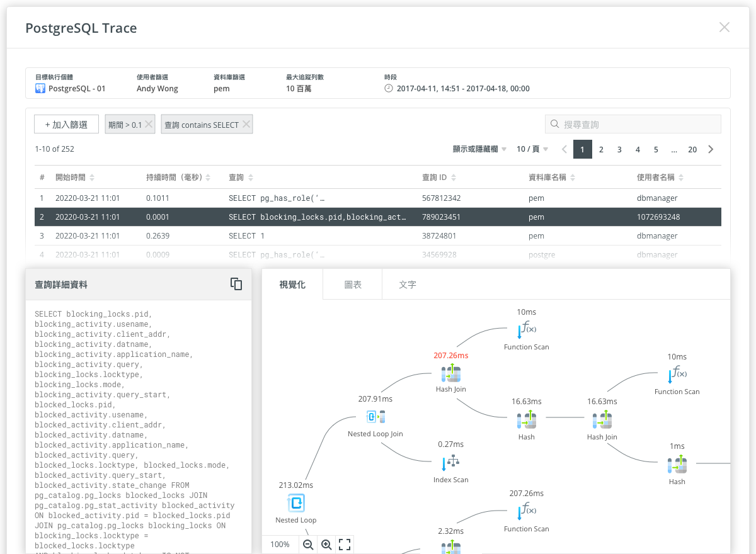The image size is (756, 554).
Task: Click the 1-10 of 252 result count
Action: click(x=55, y=149)
